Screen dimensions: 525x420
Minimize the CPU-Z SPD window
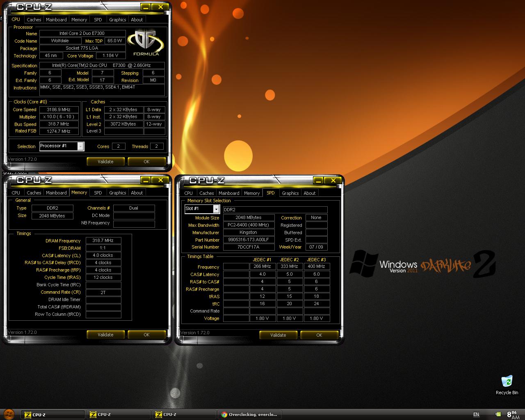[318, 180]
